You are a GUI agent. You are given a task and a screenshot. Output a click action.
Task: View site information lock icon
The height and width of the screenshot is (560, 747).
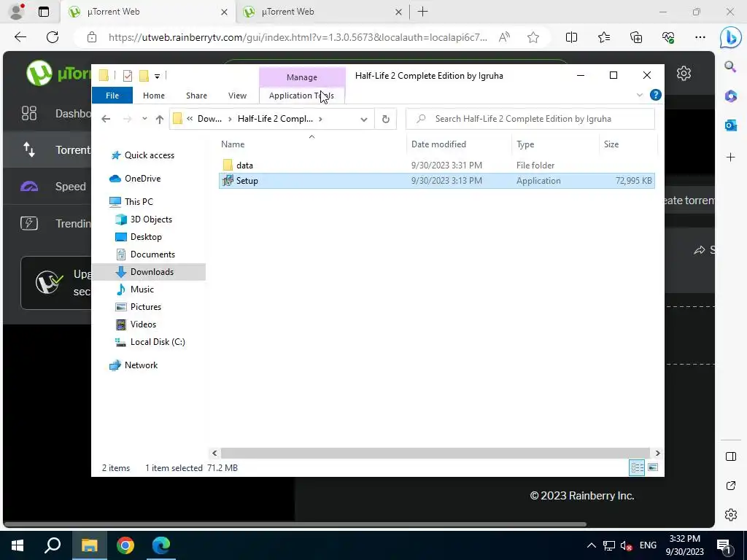pos(92,37)
